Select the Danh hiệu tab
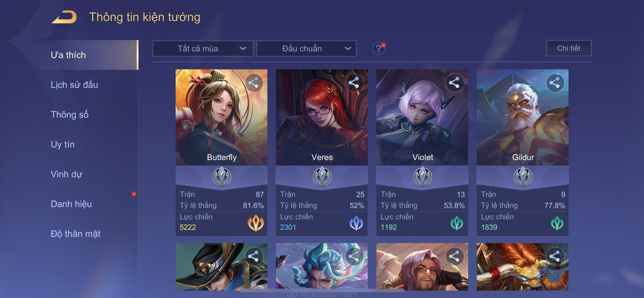 point(71,204)
